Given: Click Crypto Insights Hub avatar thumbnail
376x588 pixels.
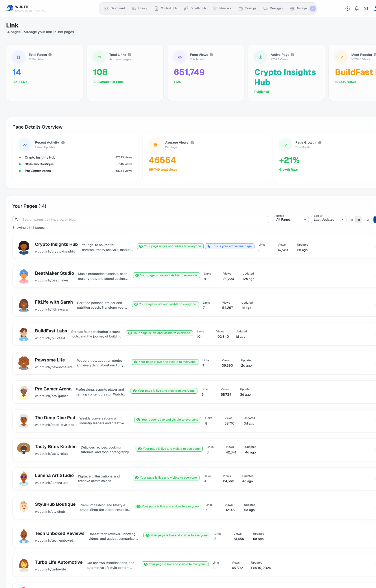Looking at the screenshot, I should click(x=24, y=247).
